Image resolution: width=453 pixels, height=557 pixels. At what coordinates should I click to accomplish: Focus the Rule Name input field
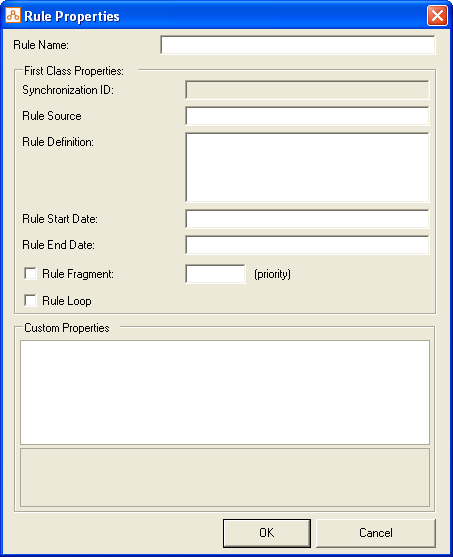coord(298,45)
